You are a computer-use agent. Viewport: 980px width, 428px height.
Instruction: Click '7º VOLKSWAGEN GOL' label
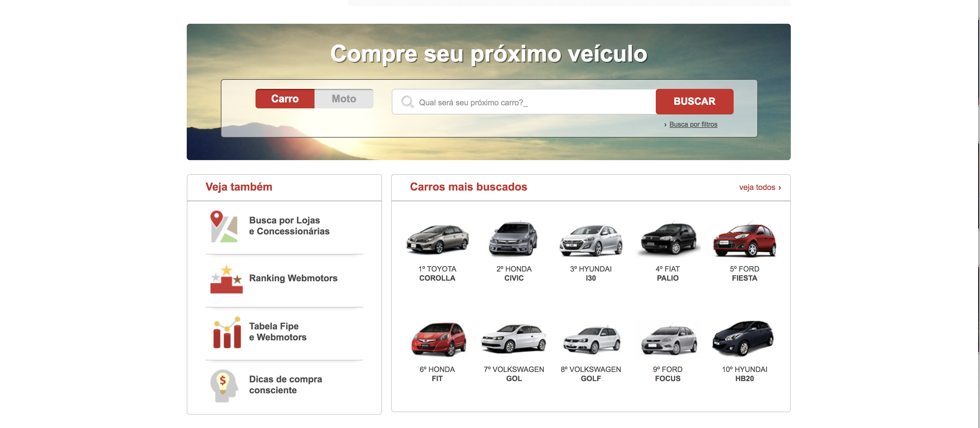[514, 374]
